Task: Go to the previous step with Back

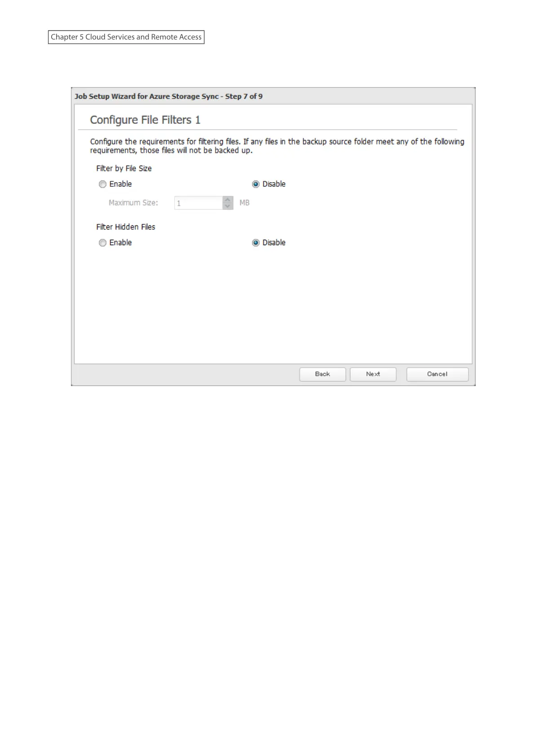Action: (323, 374)
